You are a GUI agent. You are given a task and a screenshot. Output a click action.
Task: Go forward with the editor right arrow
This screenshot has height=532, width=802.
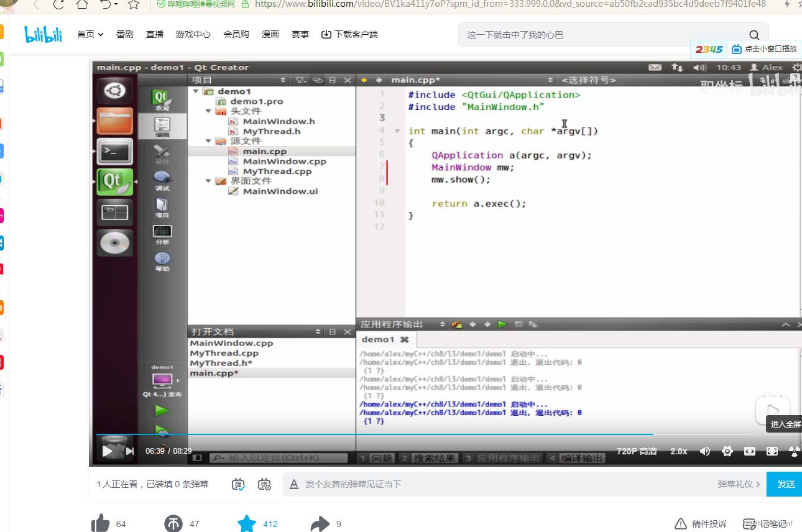click(x=379, y=80)
